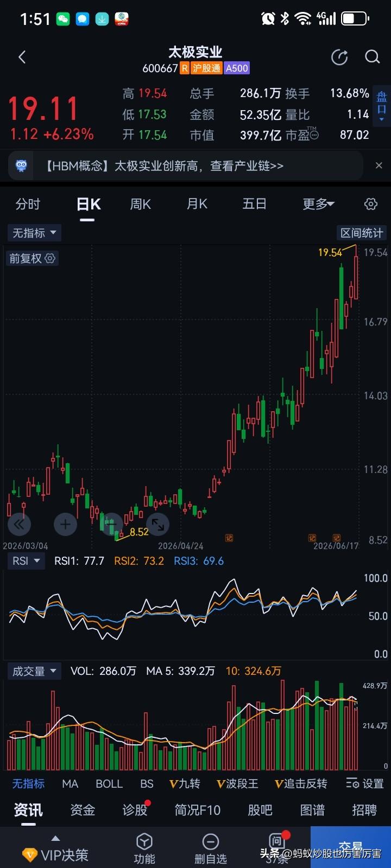Select the BS indicator option
391x868 pixels.
pos(147,783)
